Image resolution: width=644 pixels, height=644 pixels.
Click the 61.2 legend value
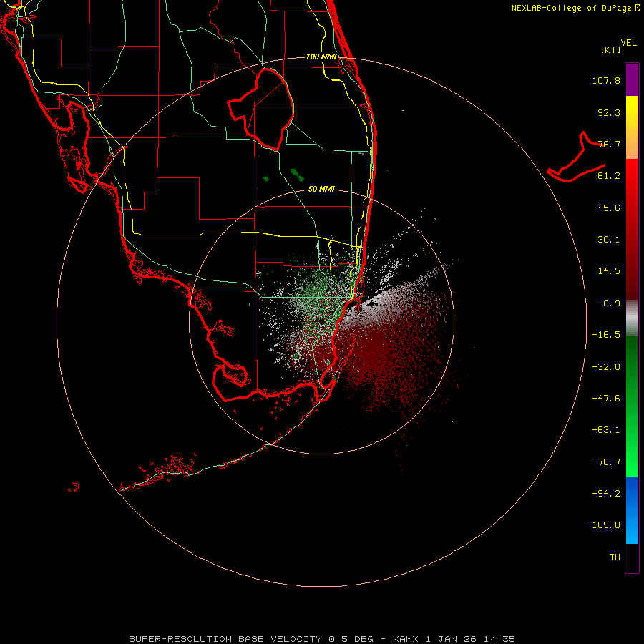pyautogui.click(x=609, y=176)
